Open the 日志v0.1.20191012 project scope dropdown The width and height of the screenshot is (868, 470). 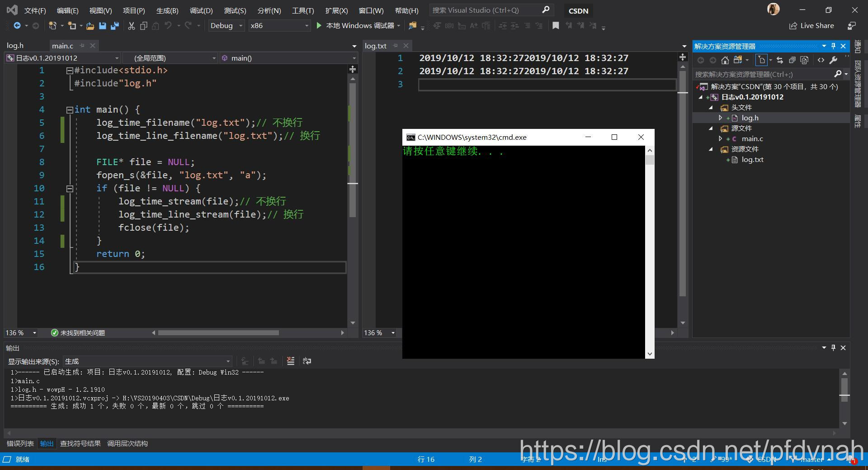(62, 58)
